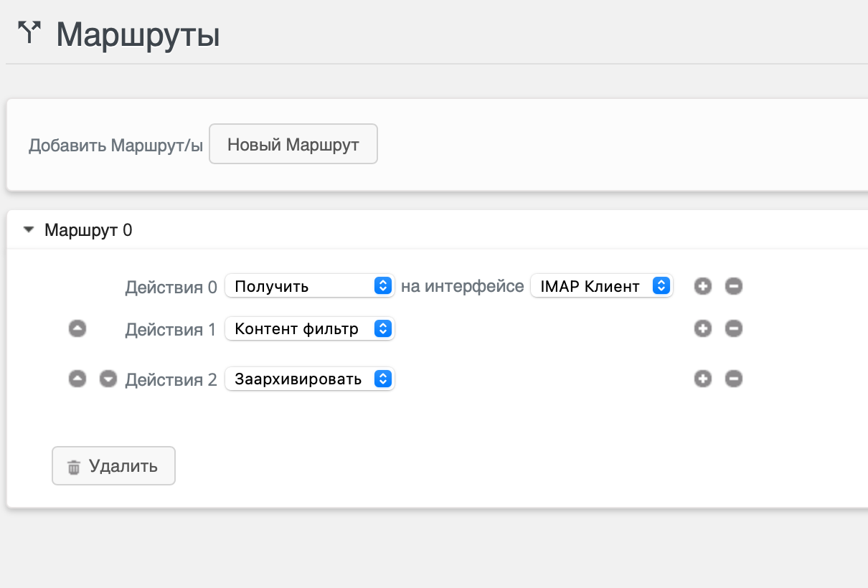Click the routes fork icon in header
Viewport: 868px width, 588px height.
tap(29, 33)
